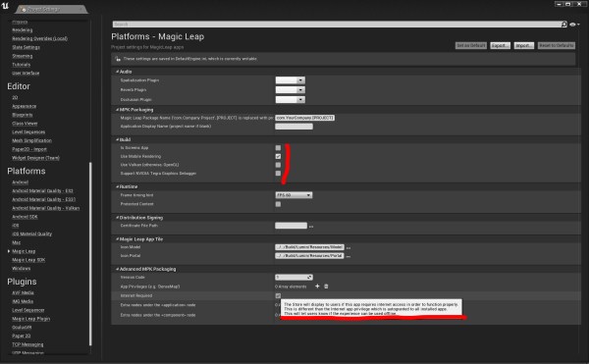Open Rendering Overrides (Local) settings

pos(40,38)
